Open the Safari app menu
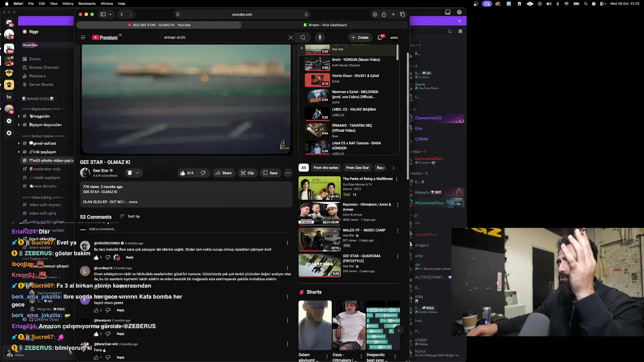 (18, 4)
